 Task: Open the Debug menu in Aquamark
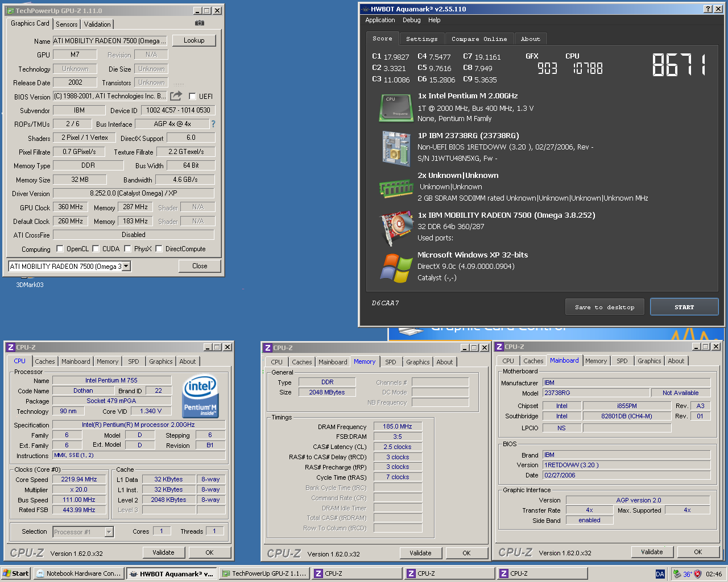412,20
